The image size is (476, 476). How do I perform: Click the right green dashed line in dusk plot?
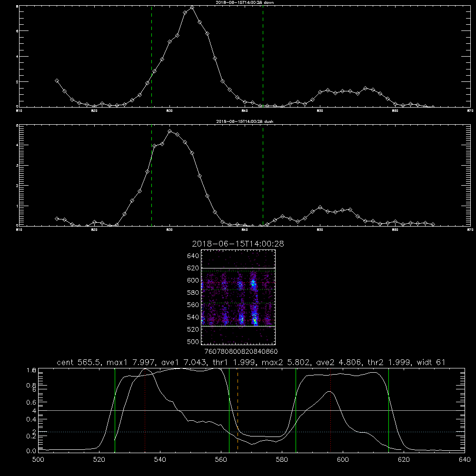(x=263, y=176)
